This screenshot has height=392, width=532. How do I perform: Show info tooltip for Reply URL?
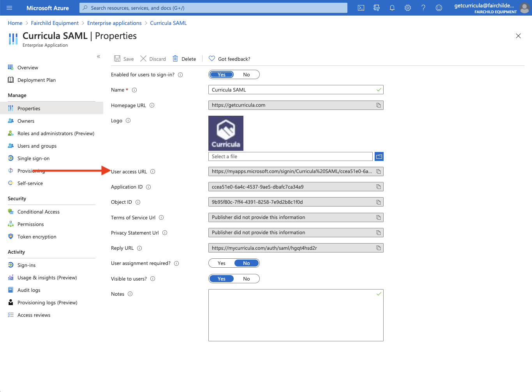click(139, 248)
